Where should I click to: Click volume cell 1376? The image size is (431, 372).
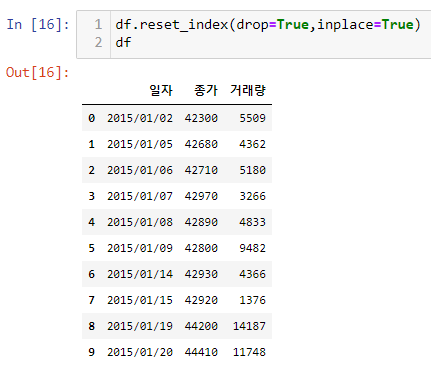253,300
